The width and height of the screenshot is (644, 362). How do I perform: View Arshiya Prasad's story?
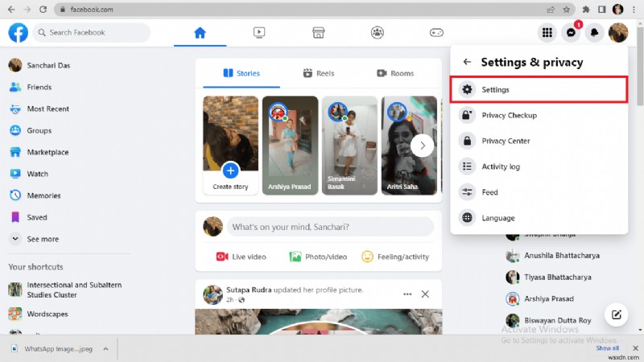pyautogui.click(x=290, y=146)
